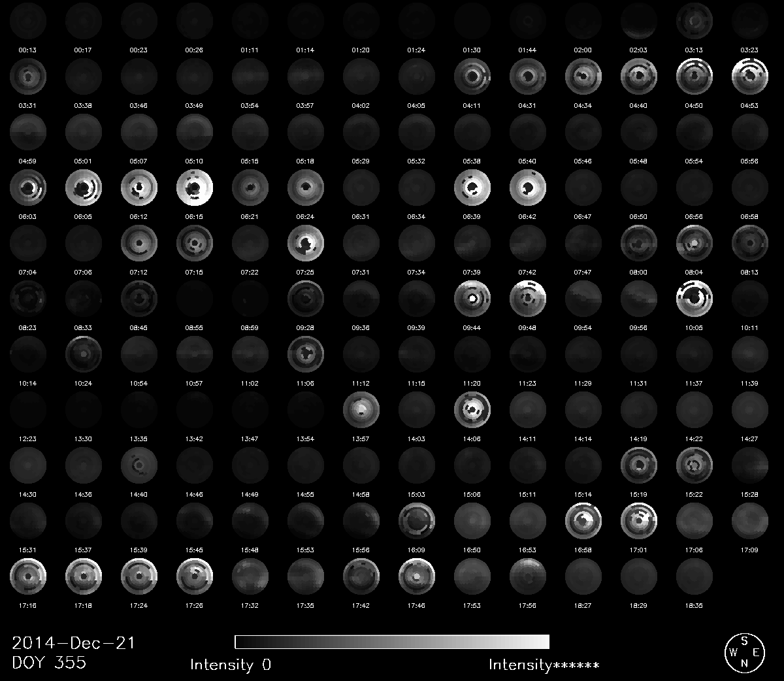The image size is (784, 681).
Task: Click the 03:31 disk thumbnail
Action: tap(27, 77)
